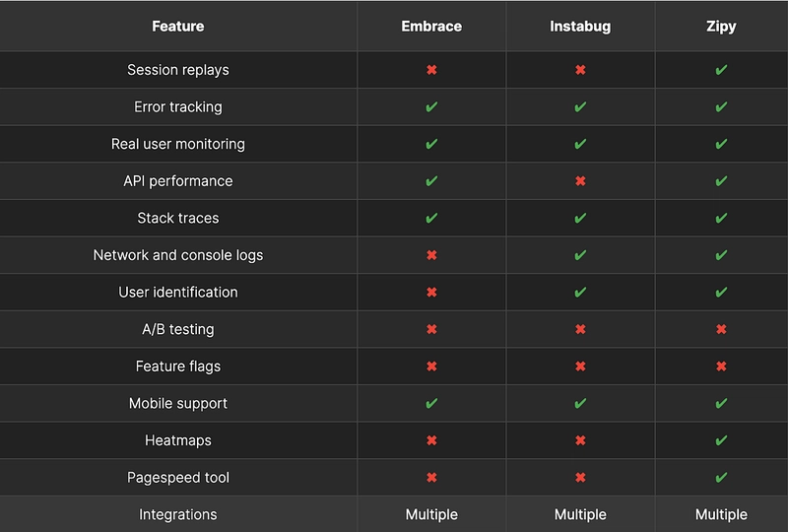
Task: Click the Embrace column header
Action: (x=431, y=27)
